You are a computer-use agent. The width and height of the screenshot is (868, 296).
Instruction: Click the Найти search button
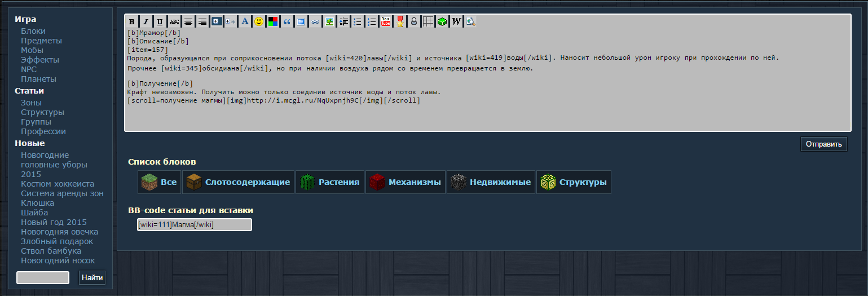(92, 277)
